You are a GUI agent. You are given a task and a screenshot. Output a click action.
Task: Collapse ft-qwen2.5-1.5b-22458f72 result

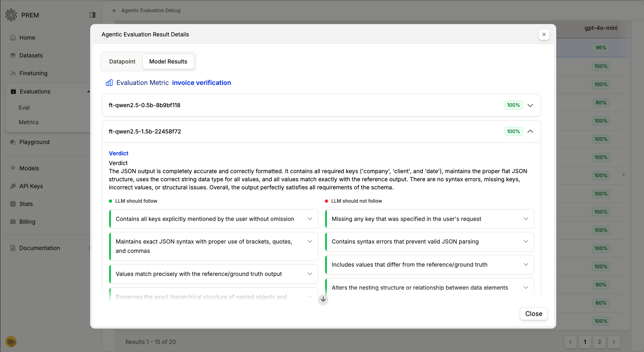click(x=530, y=131)
